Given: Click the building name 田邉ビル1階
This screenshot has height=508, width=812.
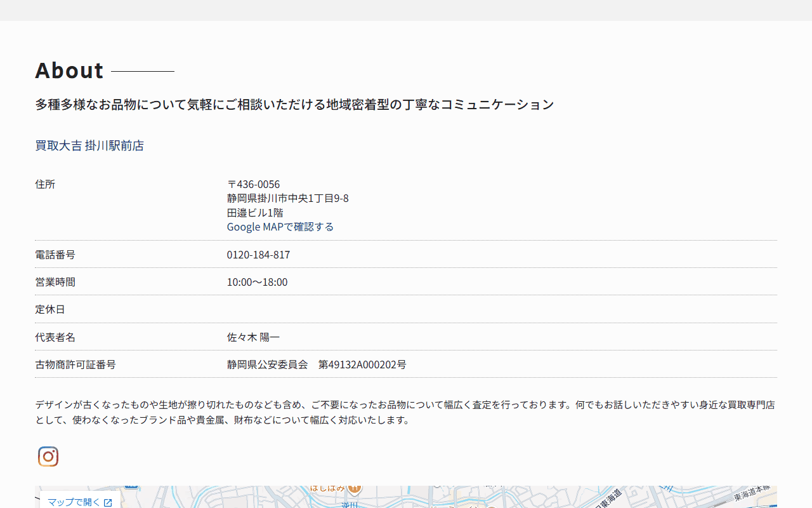Looking at the screenshot, I should [x=255, y=213].
